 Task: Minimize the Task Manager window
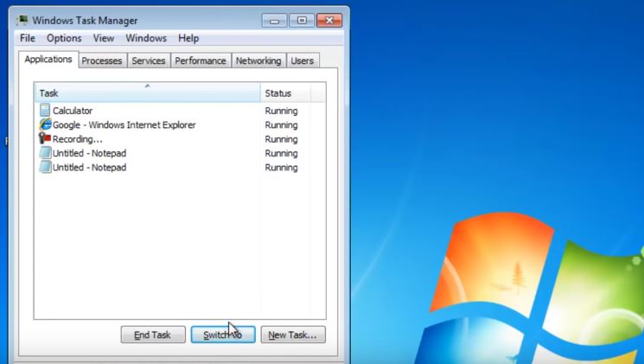coord(275,21)
